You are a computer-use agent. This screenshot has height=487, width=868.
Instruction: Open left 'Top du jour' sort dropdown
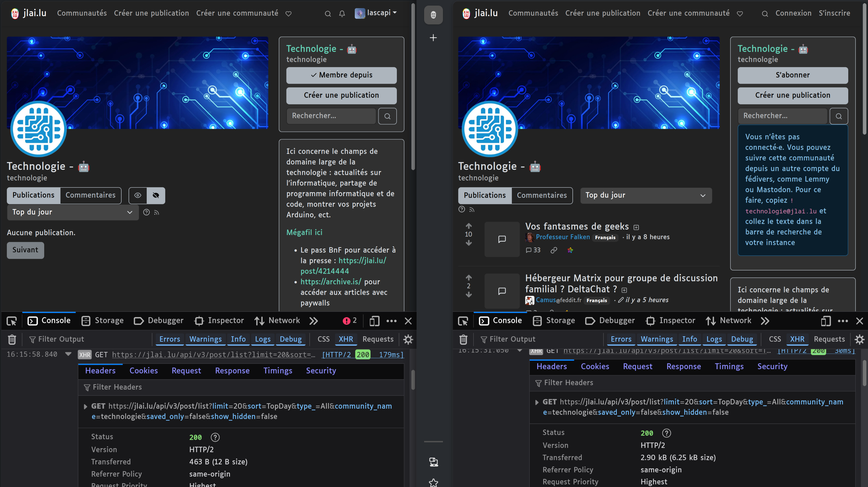point(72,212)
